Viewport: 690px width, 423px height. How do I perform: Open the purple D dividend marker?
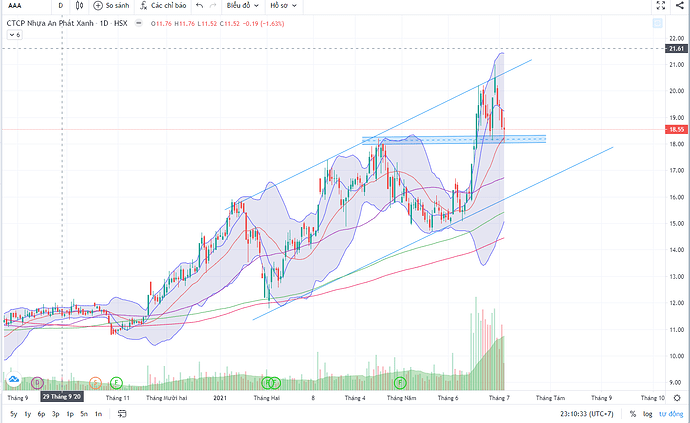pos(37,383)
